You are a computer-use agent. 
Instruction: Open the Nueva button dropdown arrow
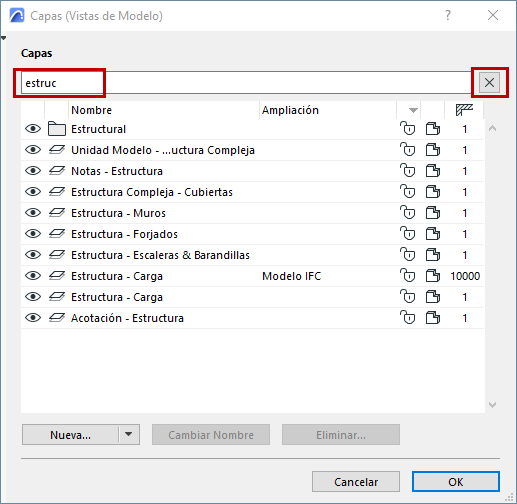pyautogui.click(x=129, y=434)
